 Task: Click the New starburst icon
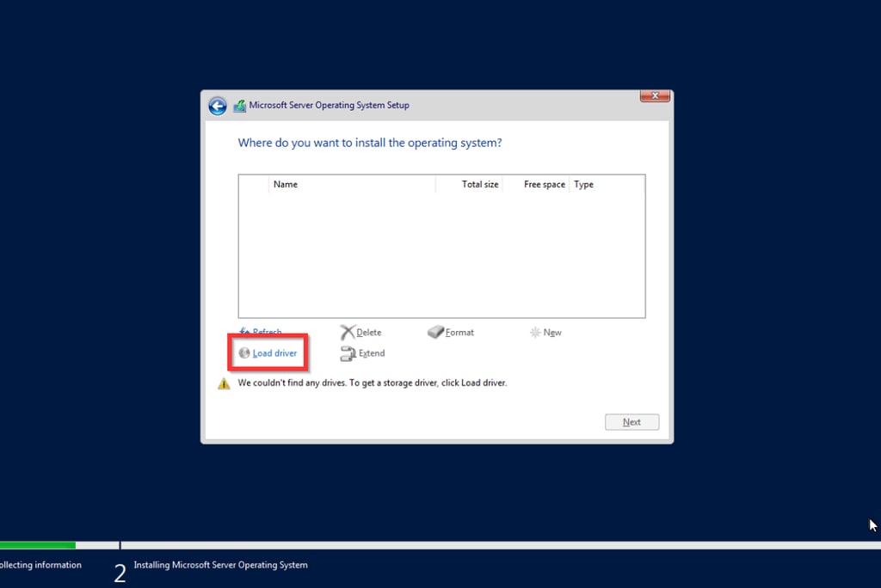pyautogui.click(x=535, y=333)
